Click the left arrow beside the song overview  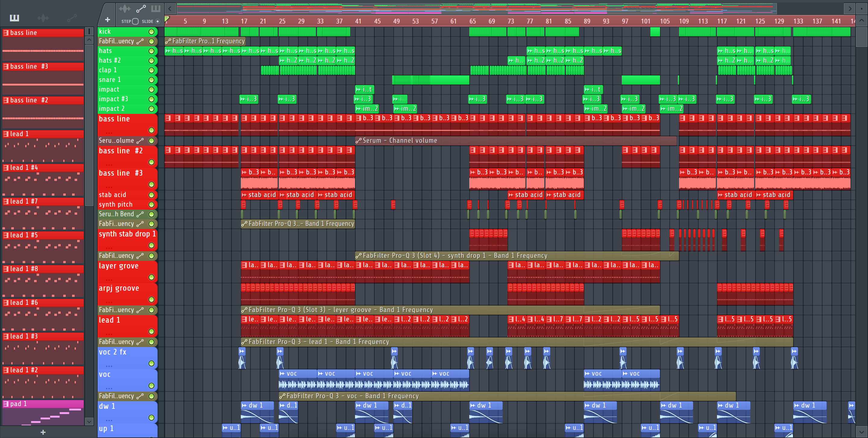(x=170, y=8)
